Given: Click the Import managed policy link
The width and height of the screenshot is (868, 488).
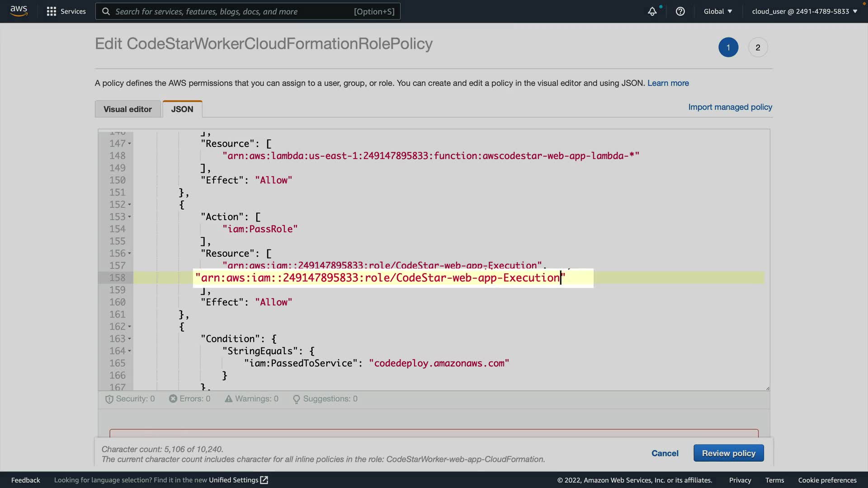Looking at the screenshot, I should tap(730, 107).
